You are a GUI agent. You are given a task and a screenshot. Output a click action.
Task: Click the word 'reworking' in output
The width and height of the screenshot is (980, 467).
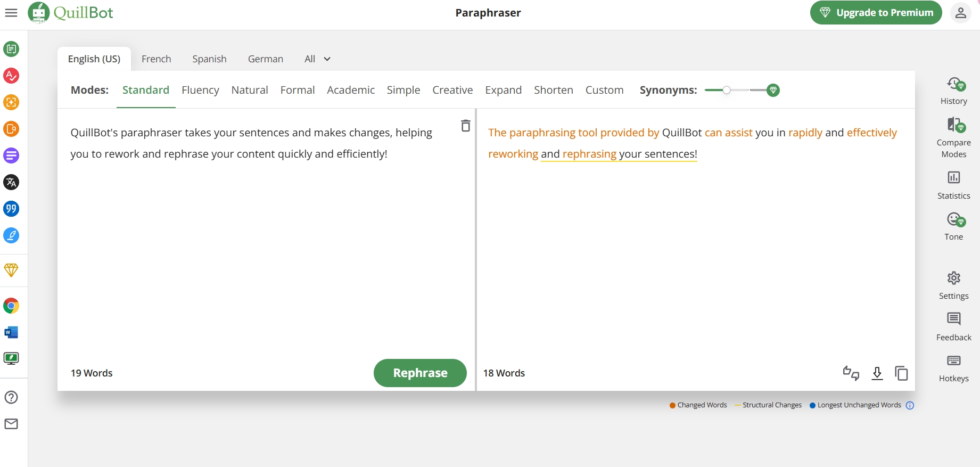(513, 154)
